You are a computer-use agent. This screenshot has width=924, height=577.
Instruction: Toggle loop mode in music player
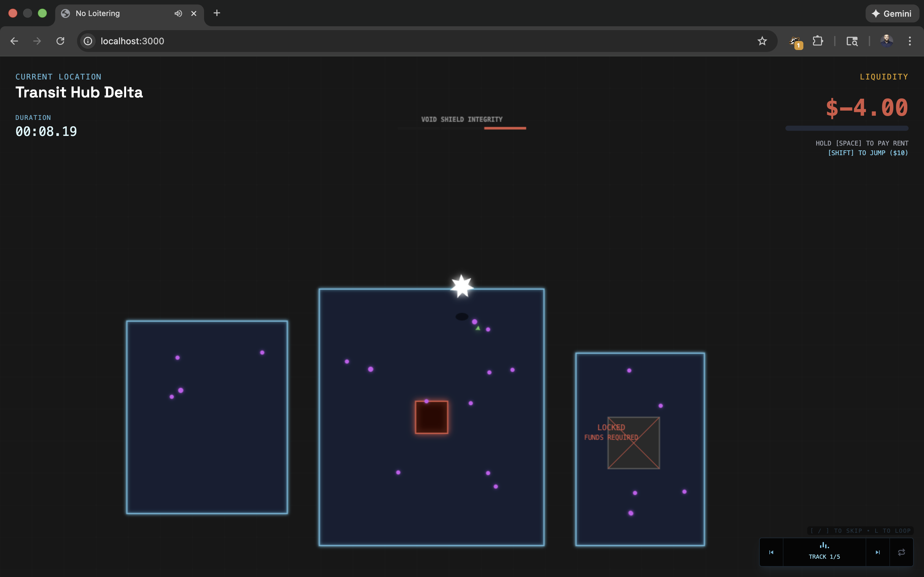coord(901,552)
